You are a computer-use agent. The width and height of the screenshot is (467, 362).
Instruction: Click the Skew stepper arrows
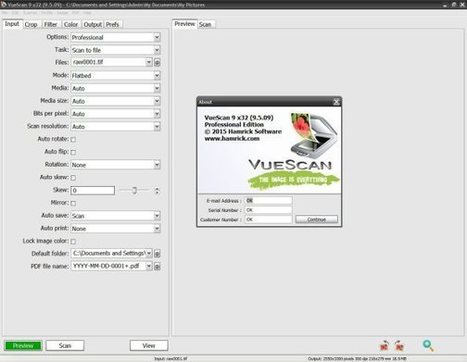point(157,191)
